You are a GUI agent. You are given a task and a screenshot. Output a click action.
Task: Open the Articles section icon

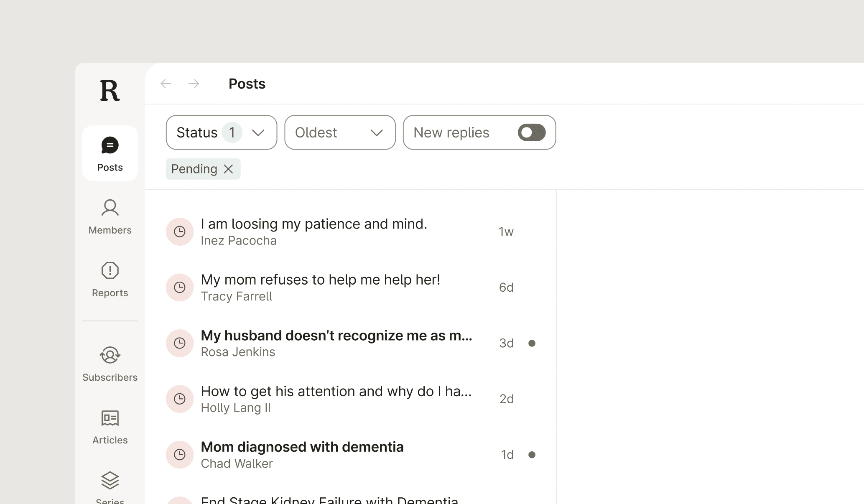(x=110, y=417)
